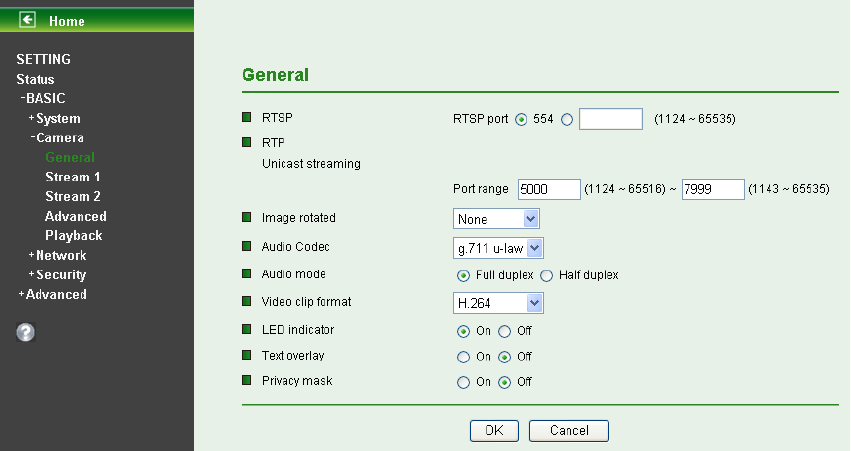The image size is (851, 451).
Task: Click the custom RTSP port input field
Action: [611, 119]
